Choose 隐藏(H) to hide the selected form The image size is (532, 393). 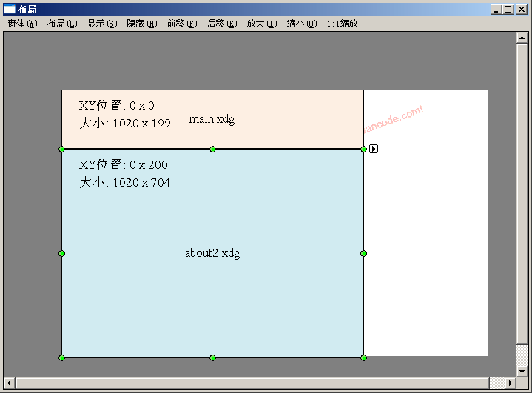(x=141, y=24)
